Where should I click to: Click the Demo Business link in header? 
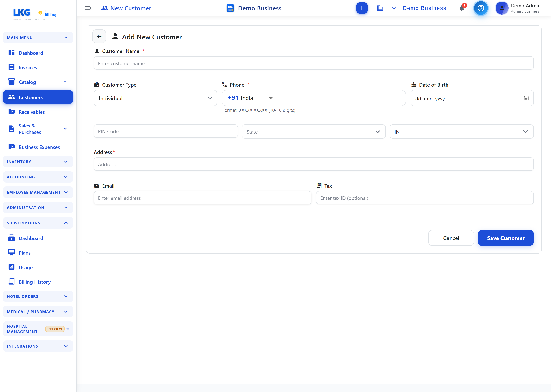[x=424, y=8]
